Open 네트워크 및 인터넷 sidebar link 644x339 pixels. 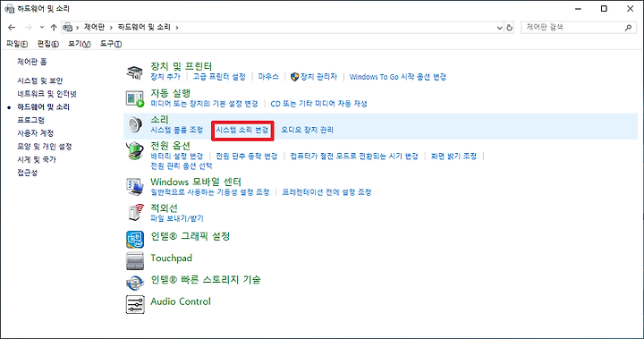pyautogui.click(x=47, y=94)
